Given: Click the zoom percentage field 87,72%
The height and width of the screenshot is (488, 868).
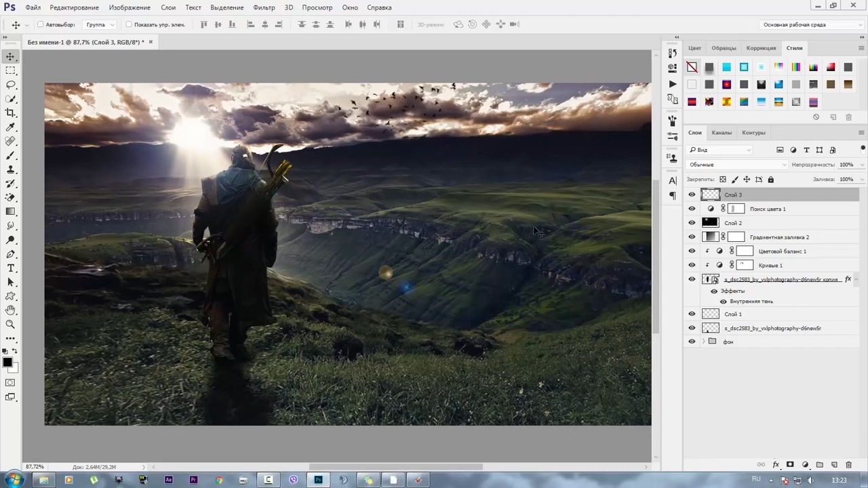Looking at the screenshot, I should [x=35, y=467].
